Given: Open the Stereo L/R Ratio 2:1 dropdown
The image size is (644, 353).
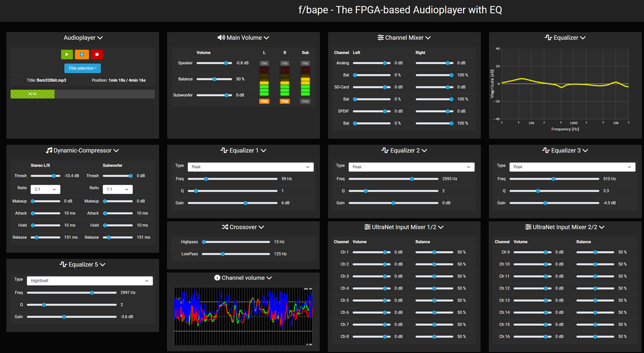Looking at the screenshot, I should (x=45, y=189).
